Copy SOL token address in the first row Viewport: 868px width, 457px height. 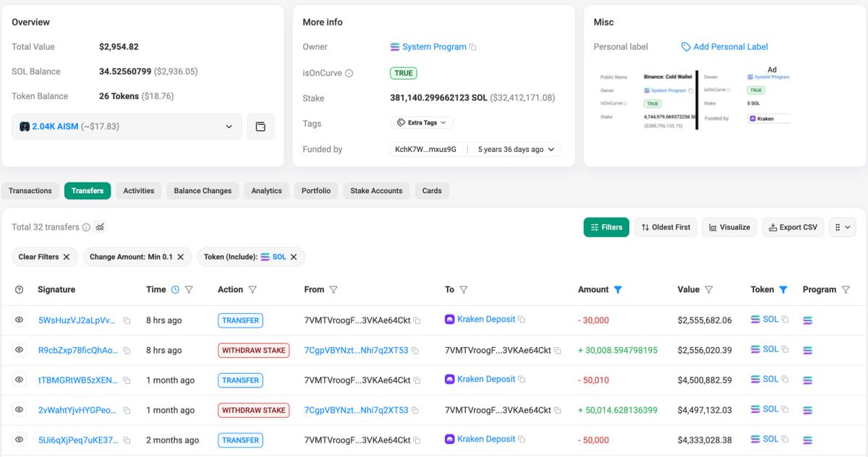pos(785,320)
